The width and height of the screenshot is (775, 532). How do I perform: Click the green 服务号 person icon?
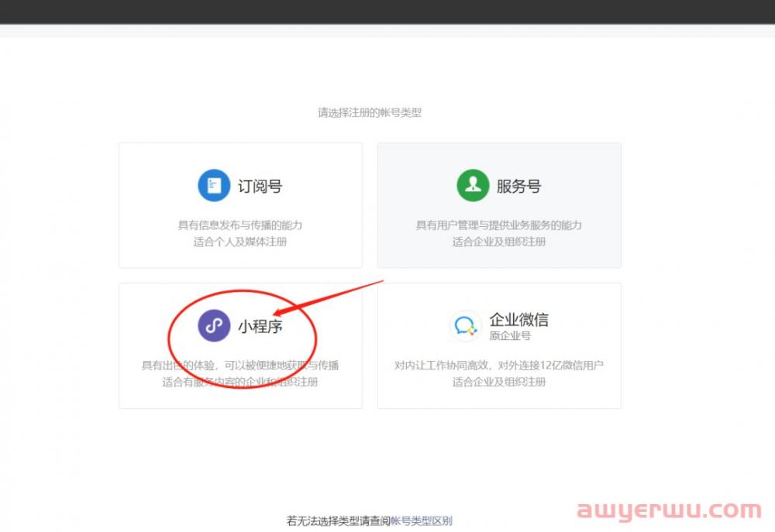coord(473,185)
